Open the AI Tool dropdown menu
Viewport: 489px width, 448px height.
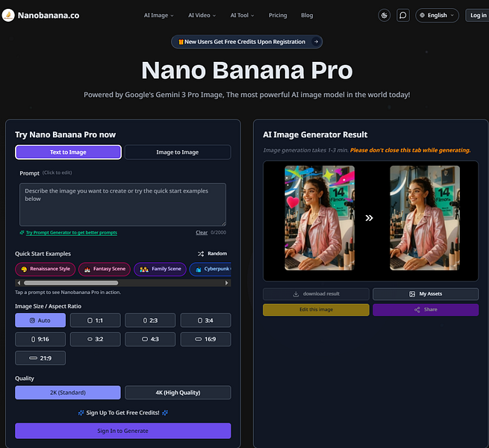(x=242, y=15)
